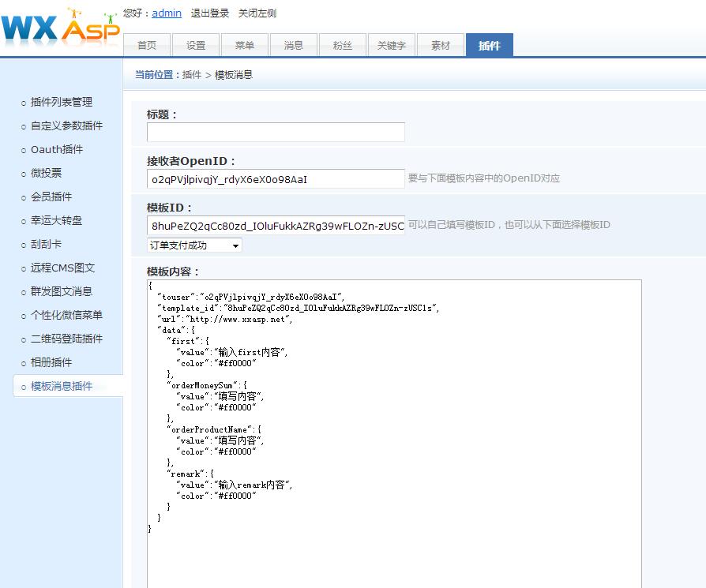Click inside the 模板内容 JSON textarea
The width and height of the screenshot is (706, 588).
click(394, 433)
